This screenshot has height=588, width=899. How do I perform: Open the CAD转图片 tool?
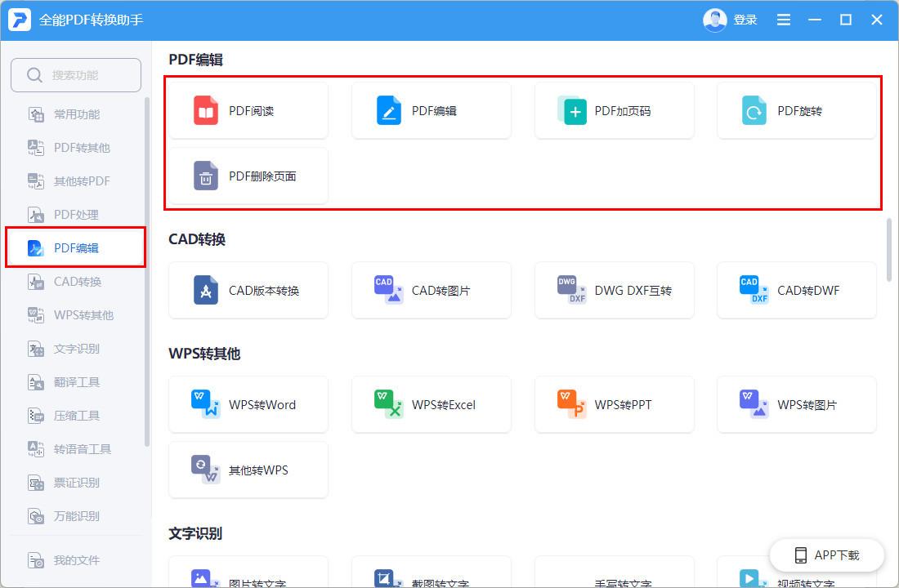(432, 290)
